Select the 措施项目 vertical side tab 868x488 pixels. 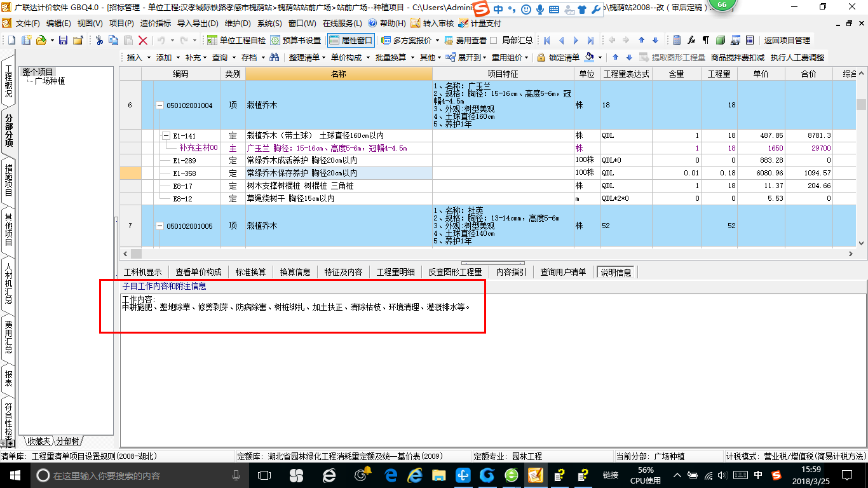(8, 180)
